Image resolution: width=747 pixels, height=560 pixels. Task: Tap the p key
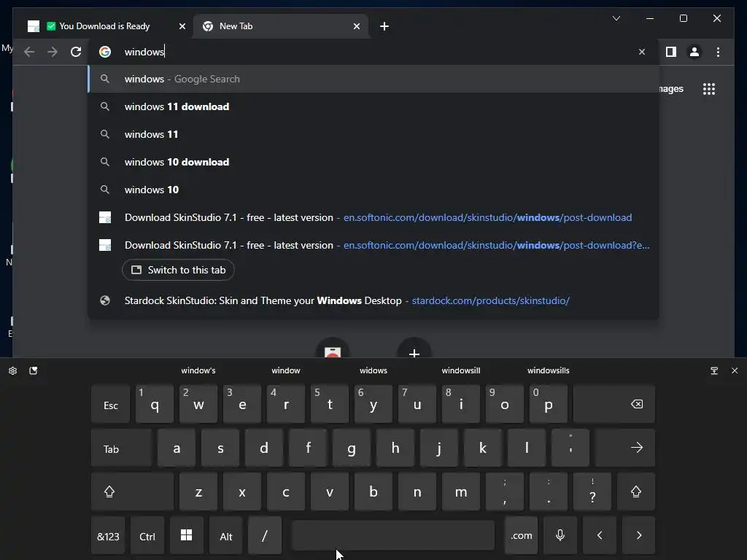549,405
